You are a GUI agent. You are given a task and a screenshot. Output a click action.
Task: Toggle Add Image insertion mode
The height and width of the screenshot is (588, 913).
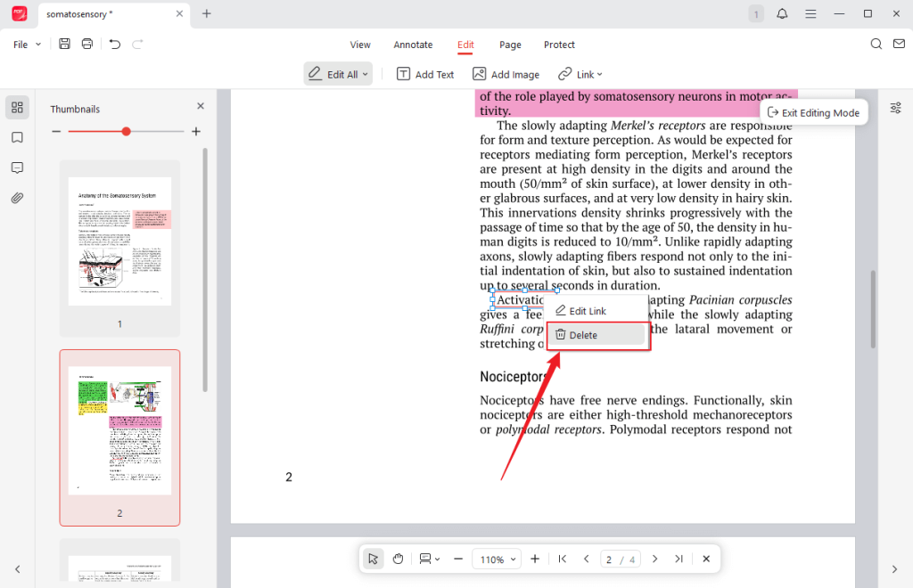(506, 74)
